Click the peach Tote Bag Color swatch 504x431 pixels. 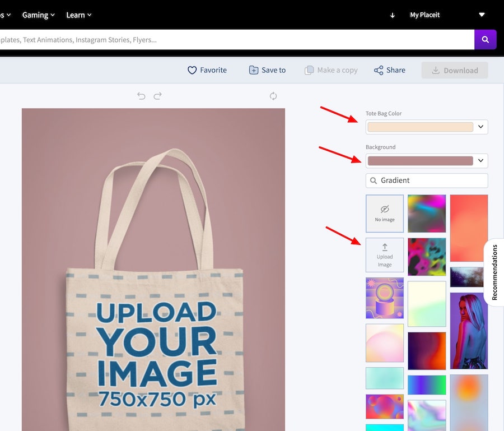point(420,127)
